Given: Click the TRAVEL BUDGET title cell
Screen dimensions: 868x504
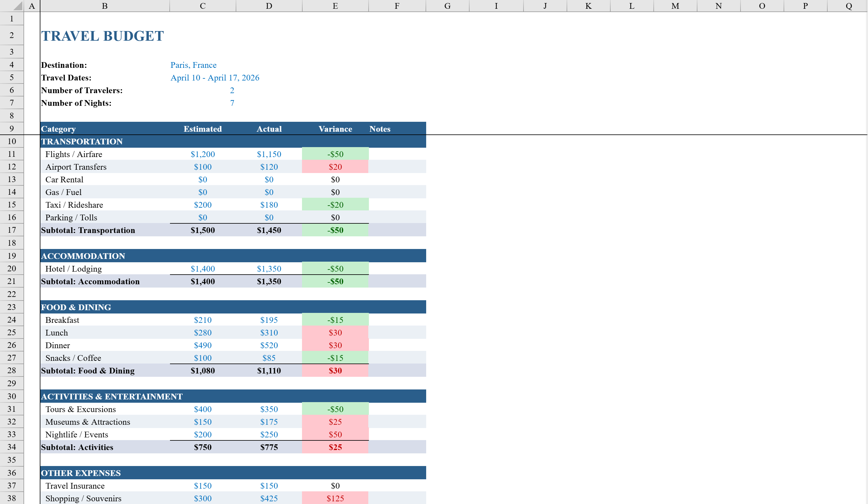Looking at the screenshot, I should [x=102, y=36].
